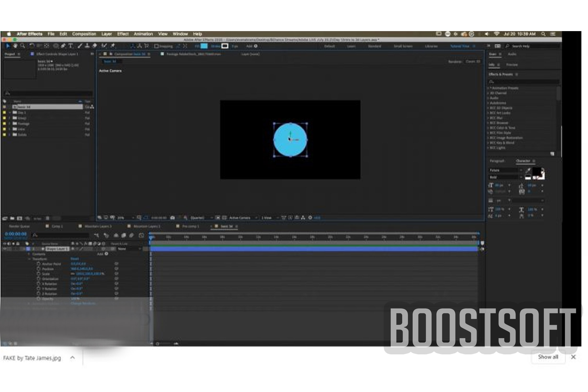
Task: Expand the Footage folder in Project
Action: pos(10,124)
